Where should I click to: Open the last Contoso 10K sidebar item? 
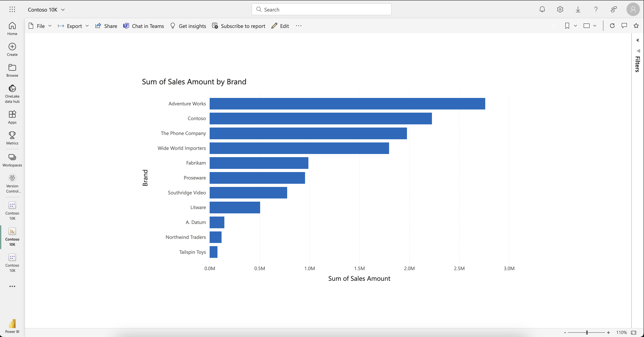pyautogui.click(x=12, y=263)
